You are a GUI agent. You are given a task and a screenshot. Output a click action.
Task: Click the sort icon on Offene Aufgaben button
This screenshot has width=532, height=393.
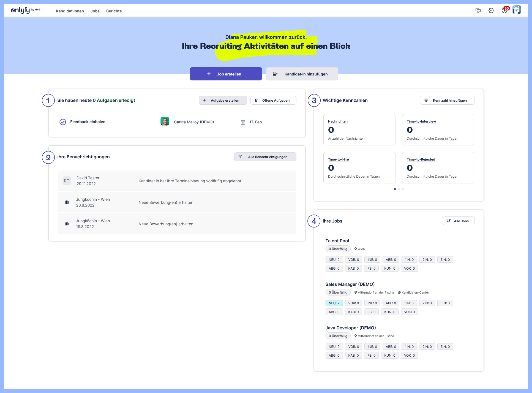point(257,100)
